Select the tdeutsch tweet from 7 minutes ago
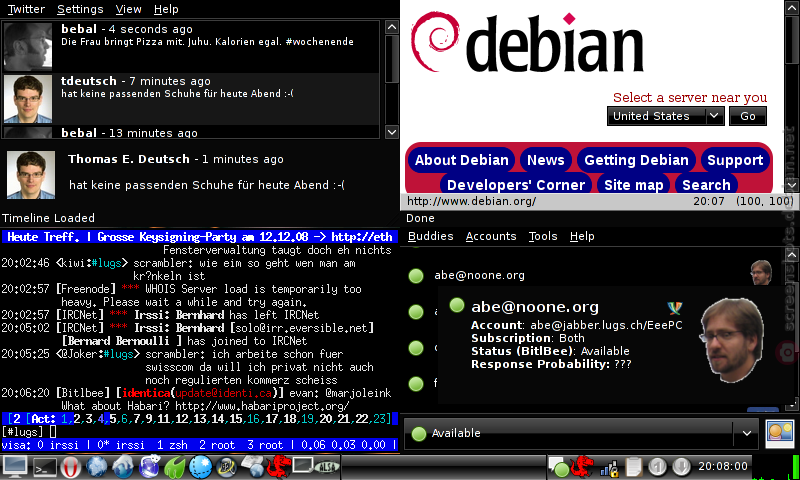This screenshot has height=480, width=800. (191, 99)
